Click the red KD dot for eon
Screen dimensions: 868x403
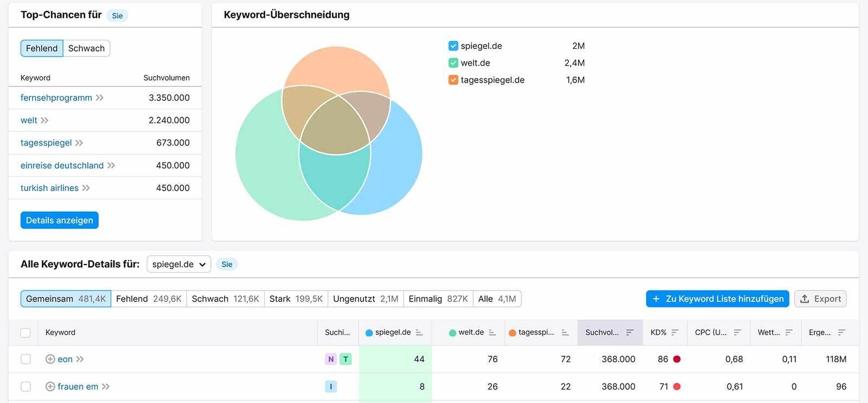pos(676,359)
